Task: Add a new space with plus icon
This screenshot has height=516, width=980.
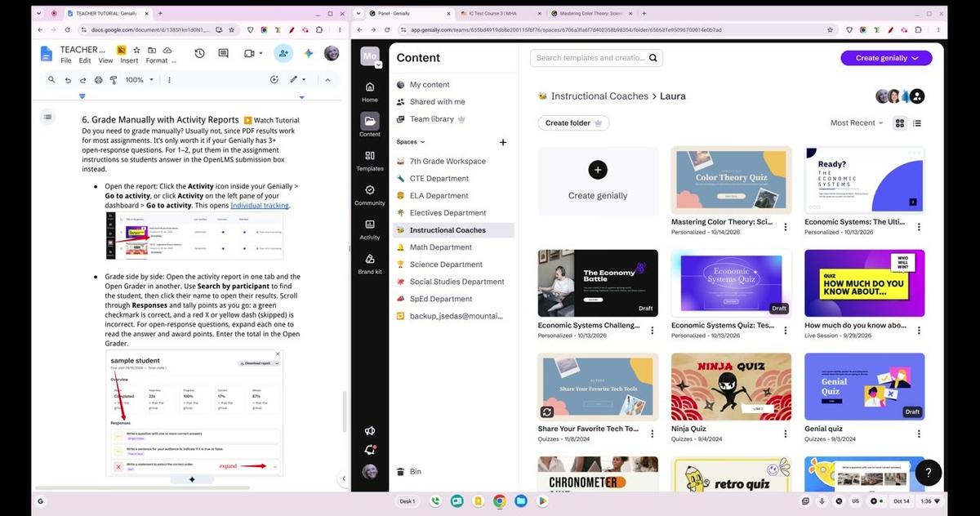Action: click(x=503, y=142)
